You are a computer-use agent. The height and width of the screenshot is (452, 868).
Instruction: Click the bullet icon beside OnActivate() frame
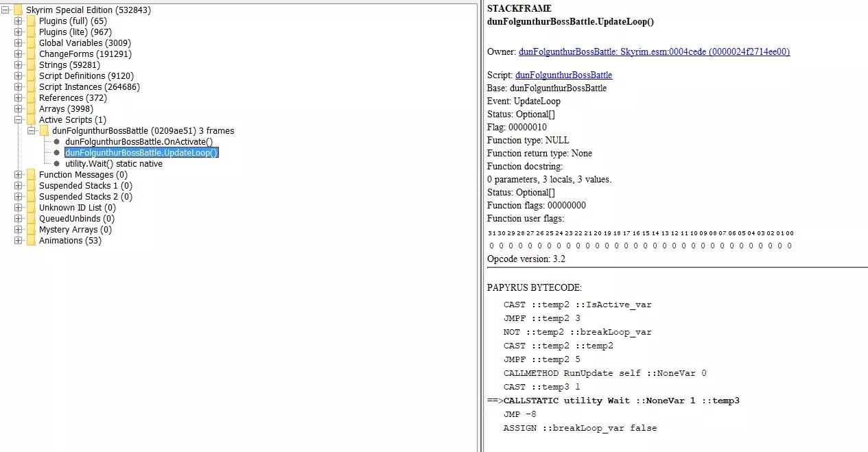(x=57, y=142)
